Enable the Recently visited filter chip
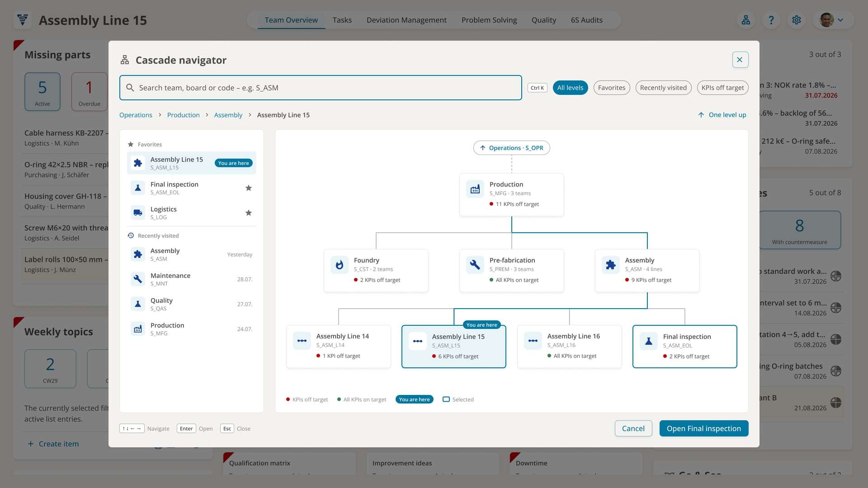This screenshot has height=488, width=868. pos(663,88)
